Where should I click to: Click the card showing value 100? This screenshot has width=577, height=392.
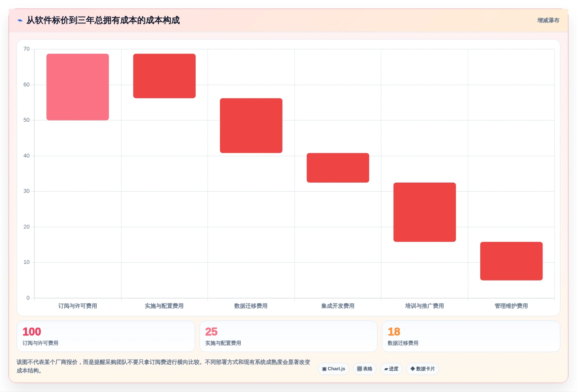pos(106,336)
